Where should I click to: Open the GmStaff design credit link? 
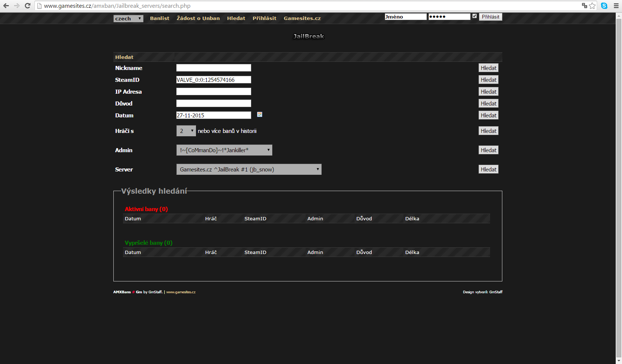tap(496, 292)
